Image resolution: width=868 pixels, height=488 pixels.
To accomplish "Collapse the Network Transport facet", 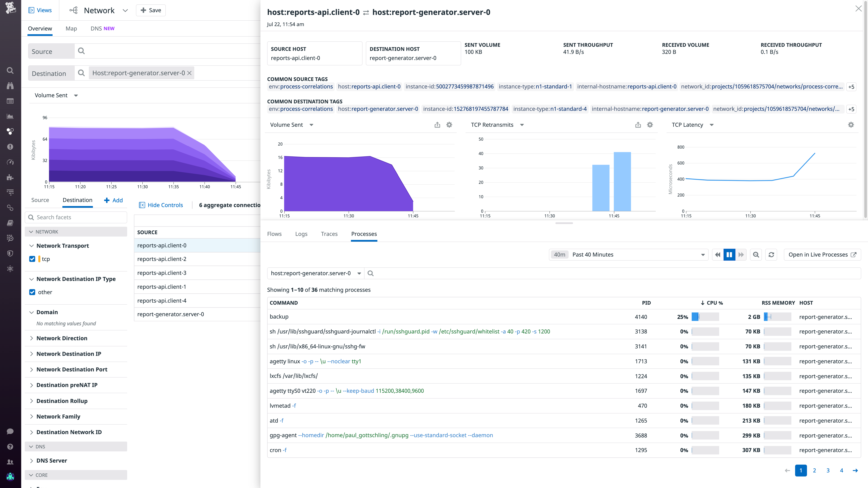I will 32,246.
